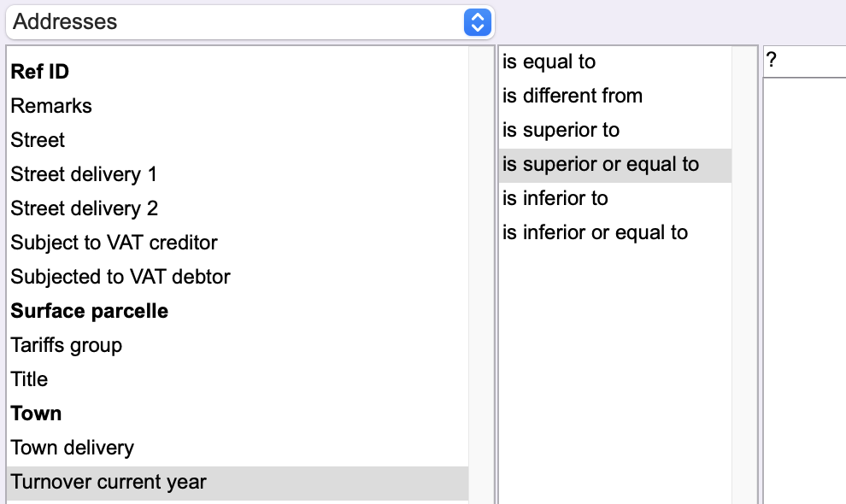The width and height of the screenshot is (846, 504).
Task: Select the Town field
Action: point(36,413)
